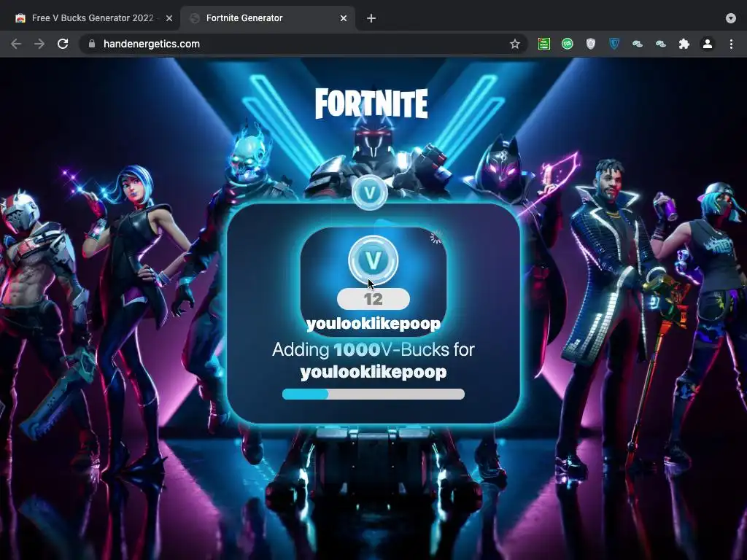Viewport: 747px width, 560px height.
Task: Open the green square extension icon
Action: [x=544, y=44]
